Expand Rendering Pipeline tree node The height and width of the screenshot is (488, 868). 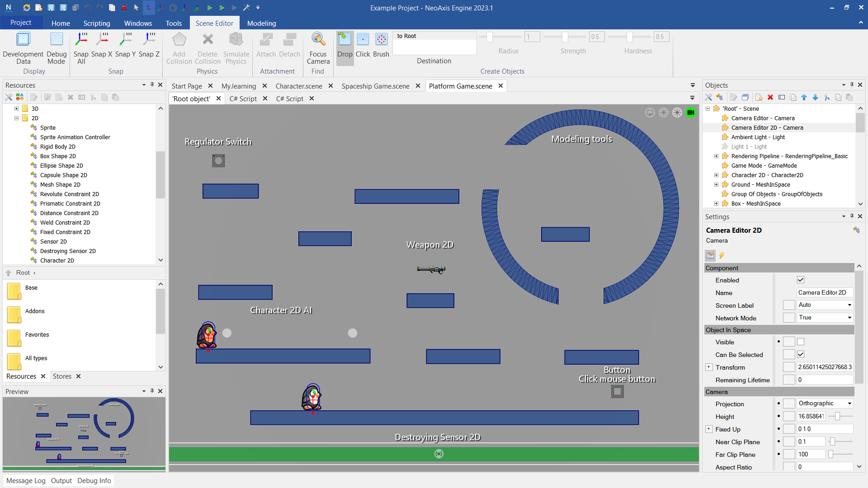point(716,156)
